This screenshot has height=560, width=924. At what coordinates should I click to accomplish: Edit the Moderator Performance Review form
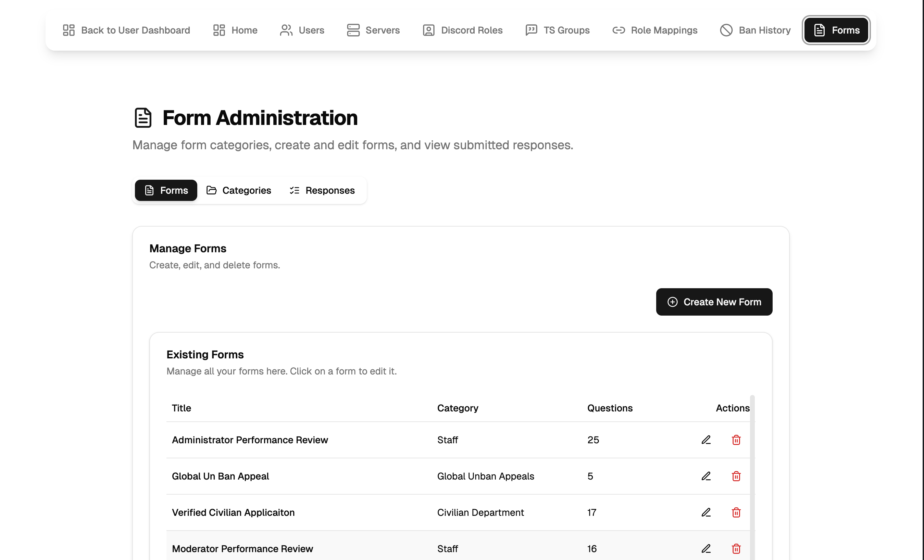point(706,549)
